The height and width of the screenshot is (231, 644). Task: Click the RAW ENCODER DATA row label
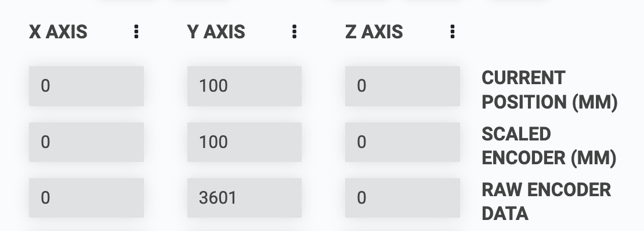pos(547,201)
